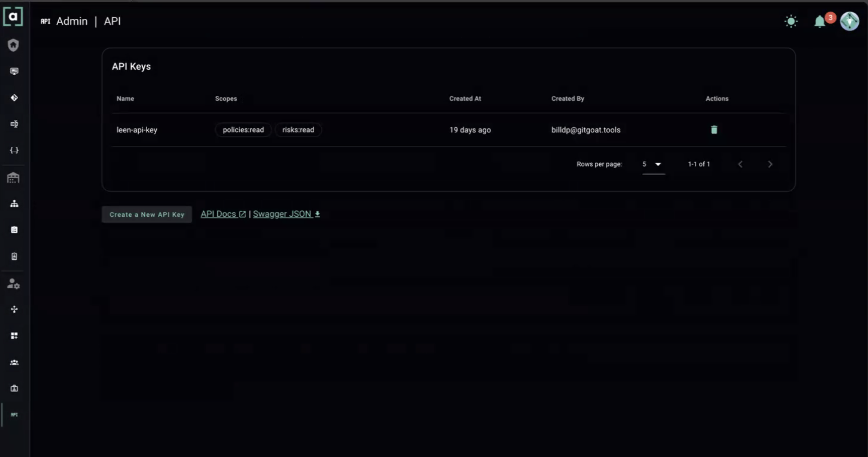Click the policies:read scope chip
The height and width of the screenshot is (457, 868).
tap(243, 130)
